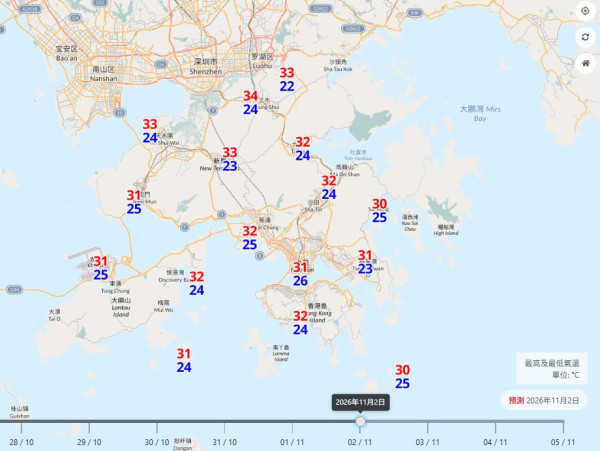
Task: Click the 34/24 temperature near Sheung Shui
Action: click(x=251, y=103)
